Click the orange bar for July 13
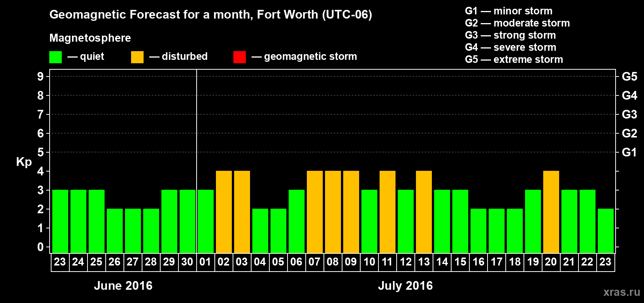The height and width of the screenshot is (303, 644). (x=424, y=212)
